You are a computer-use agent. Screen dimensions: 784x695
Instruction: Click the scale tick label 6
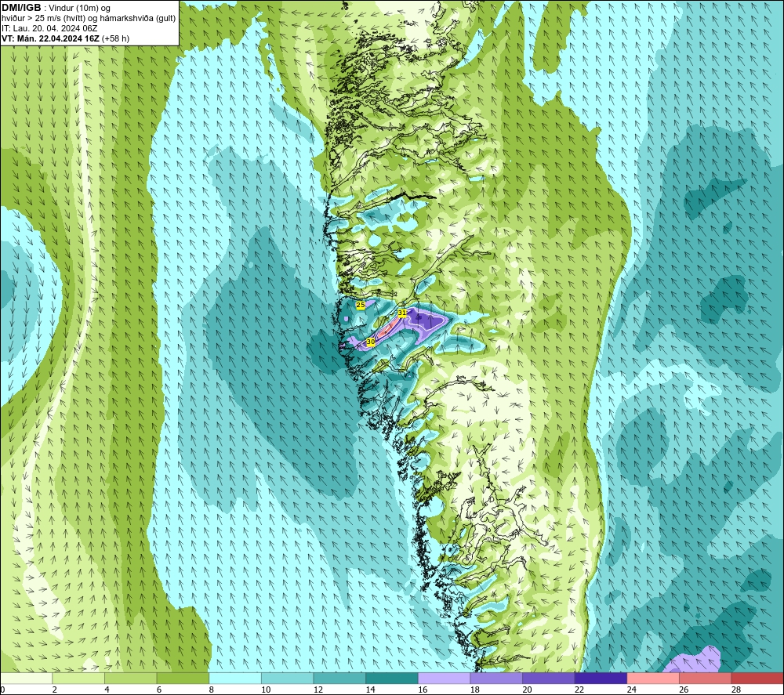159,690
